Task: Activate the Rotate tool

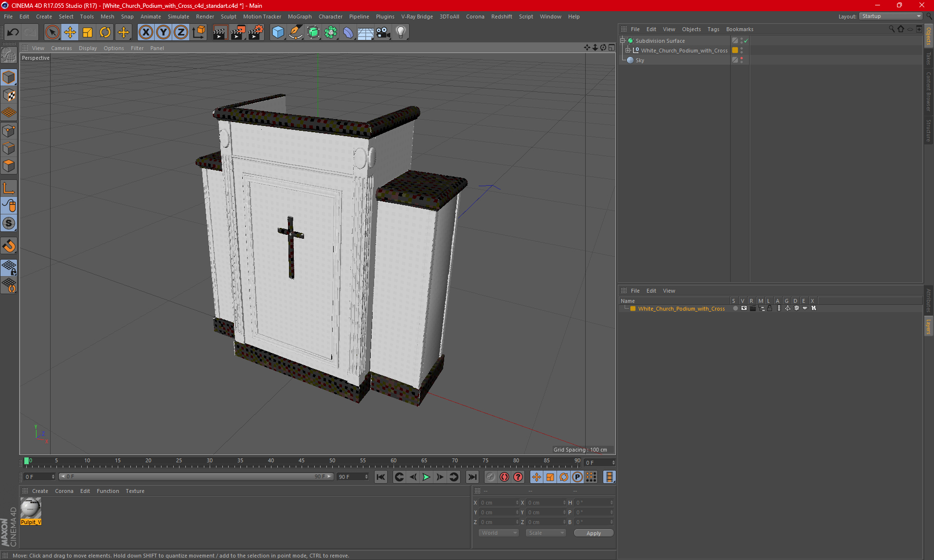Action: (105, 33)
